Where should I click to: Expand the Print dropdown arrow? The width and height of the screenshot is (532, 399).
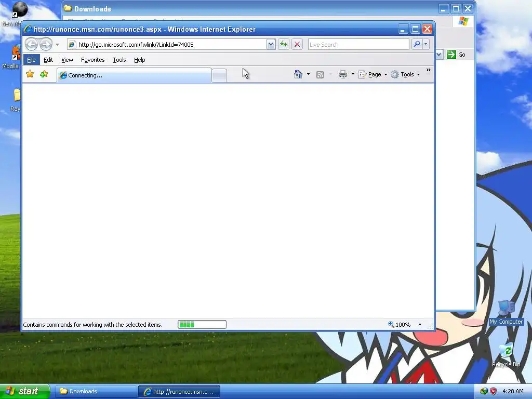(x=353, y=74)
